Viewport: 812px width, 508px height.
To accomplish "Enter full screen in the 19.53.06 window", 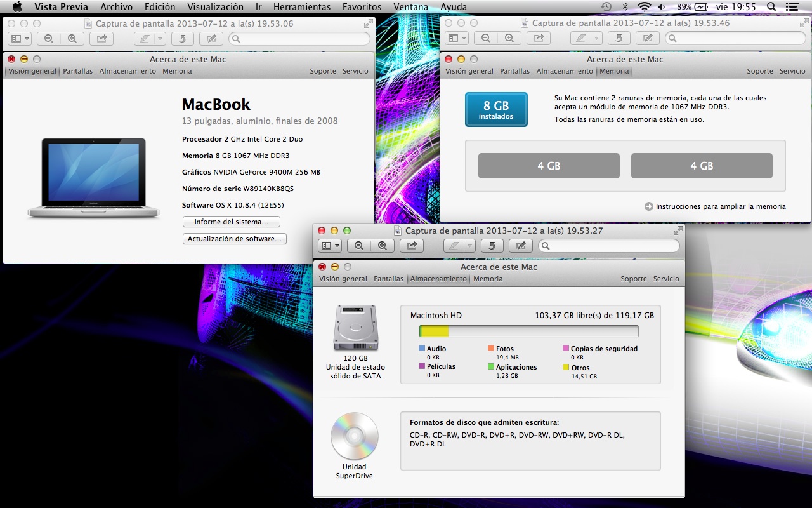I will click(x=369, y=23).
